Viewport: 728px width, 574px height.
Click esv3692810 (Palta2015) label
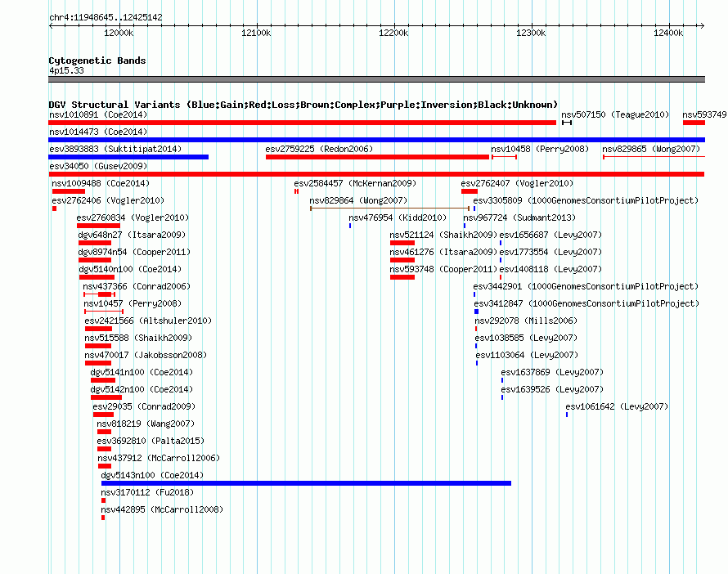coord(151,441)
